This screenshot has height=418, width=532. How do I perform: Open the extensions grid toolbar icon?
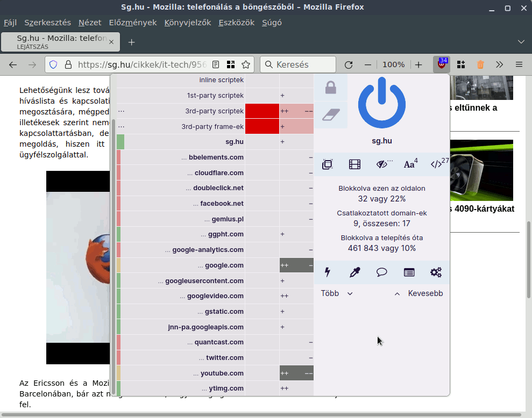pyautogui.click(x=461, y=64)
